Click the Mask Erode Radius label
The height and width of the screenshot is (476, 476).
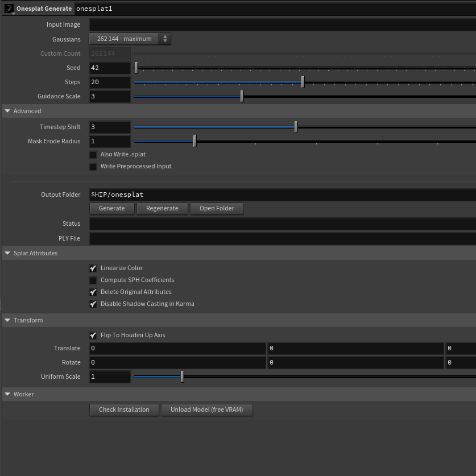click(x=54, y=141)
